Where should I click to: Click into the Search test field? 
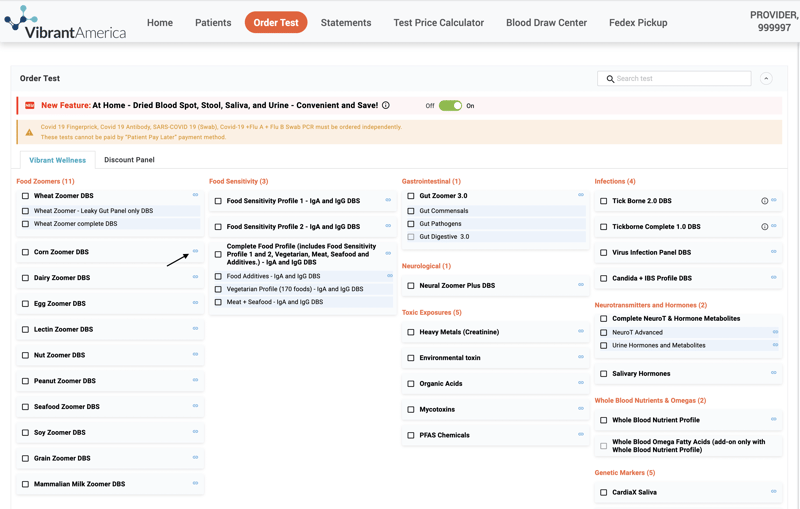coord(674,79)
